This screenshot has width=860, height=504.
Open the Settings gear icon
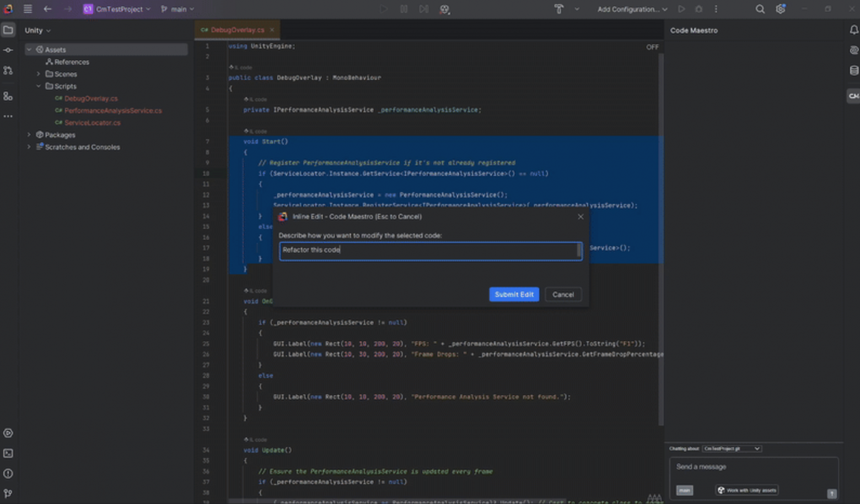tap(780, 9)
